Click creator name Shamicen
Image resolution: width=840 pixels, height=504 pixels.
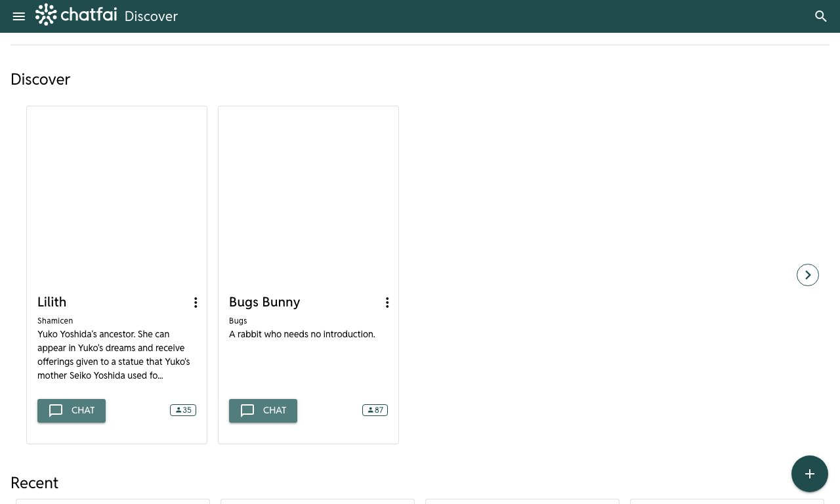click(55, 321)
